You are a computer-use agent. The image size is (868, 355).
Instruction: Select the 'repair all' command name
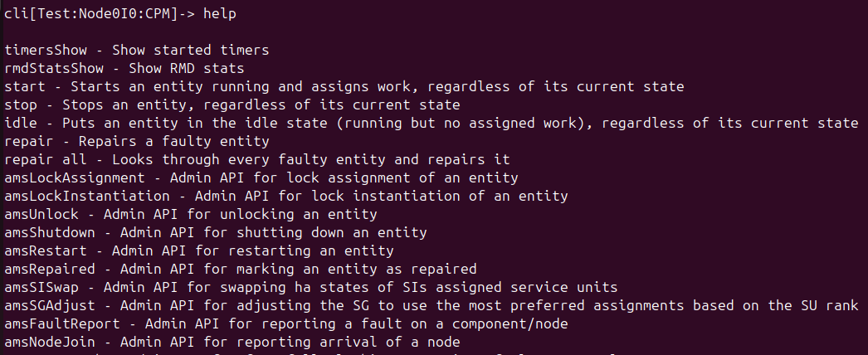tap(45, 160)
